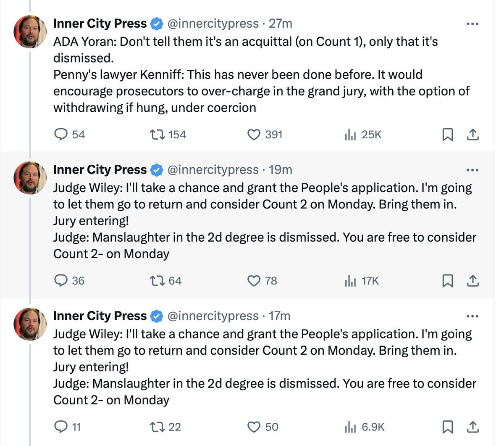Reply to the 27m ADA Yoran tweet
This screenshot has height=446, width=504.
61,135
